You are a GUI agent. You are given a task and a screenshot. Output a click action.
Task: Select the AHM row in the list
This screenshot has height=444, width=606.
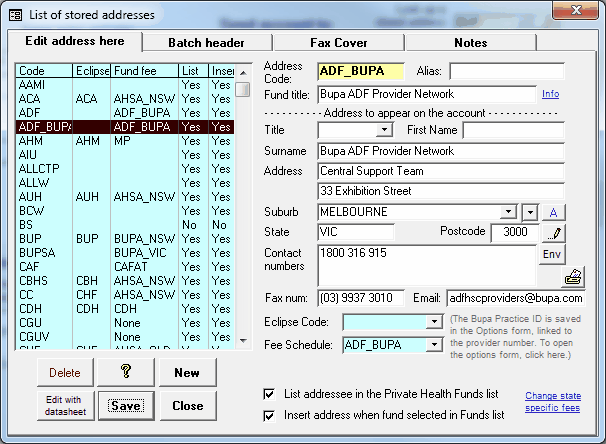tap(125, 141)
